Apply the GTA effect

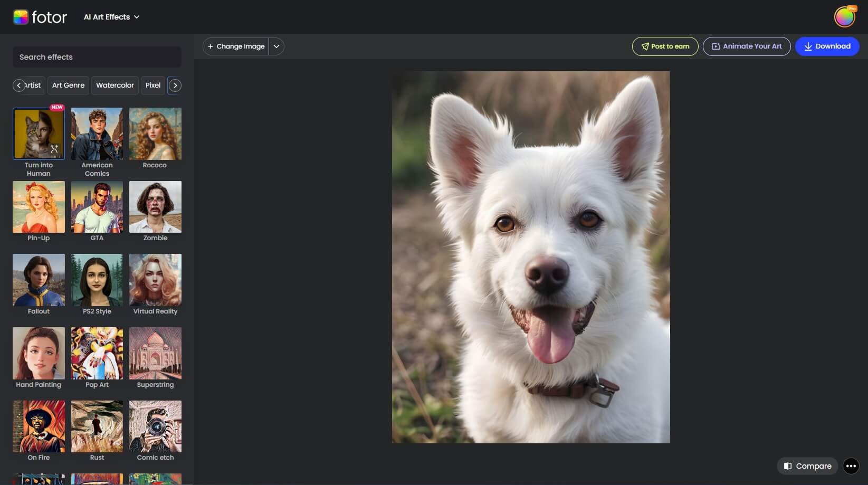click(97, 207)
